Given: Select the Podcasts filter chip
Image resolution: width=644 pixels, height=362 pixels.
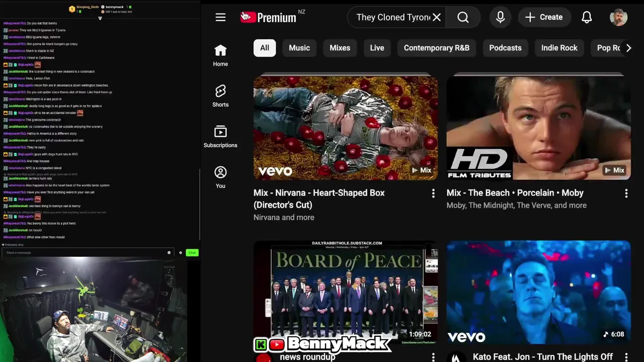Looking at the screenshot, I should [505, 48].
